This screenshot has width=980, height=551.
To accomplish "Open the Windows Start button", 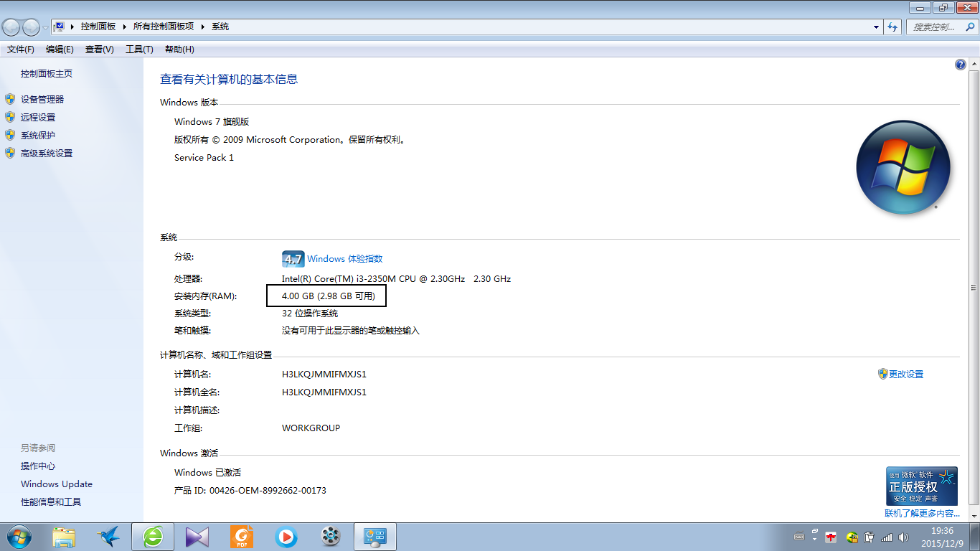I will click(19, 537).
